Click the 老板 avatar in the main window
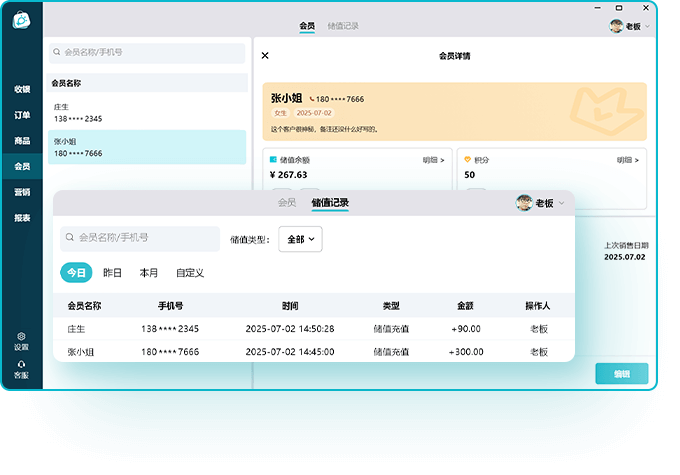The width and height of the screenshot is (680, 475). coord(616,26)
